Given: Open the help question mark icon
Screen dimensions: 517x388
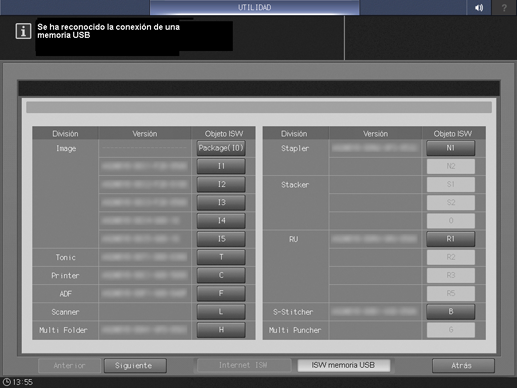Looking at the screenshot, I should 504,7.
